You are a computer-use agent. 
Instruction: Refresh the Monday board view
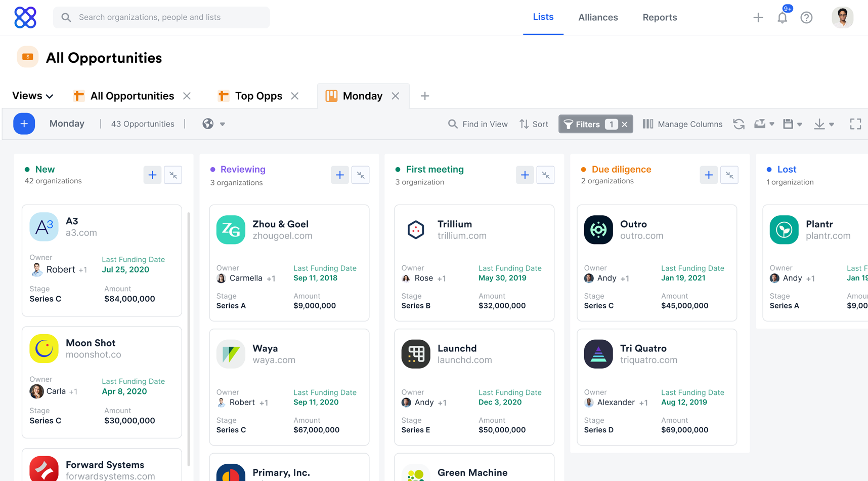point(739,124)
